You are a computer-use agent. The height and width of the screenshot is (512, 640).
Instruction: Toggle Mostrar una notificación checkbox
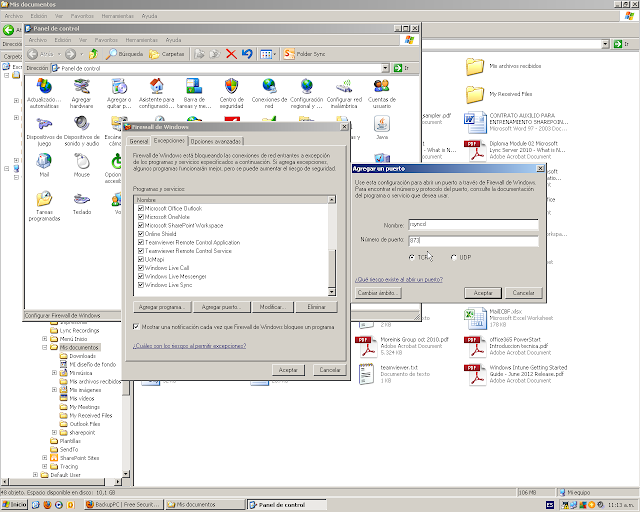tap(136, 327)
